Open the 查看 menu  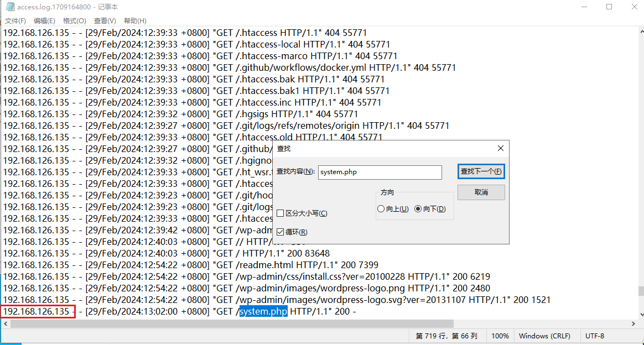105,21
